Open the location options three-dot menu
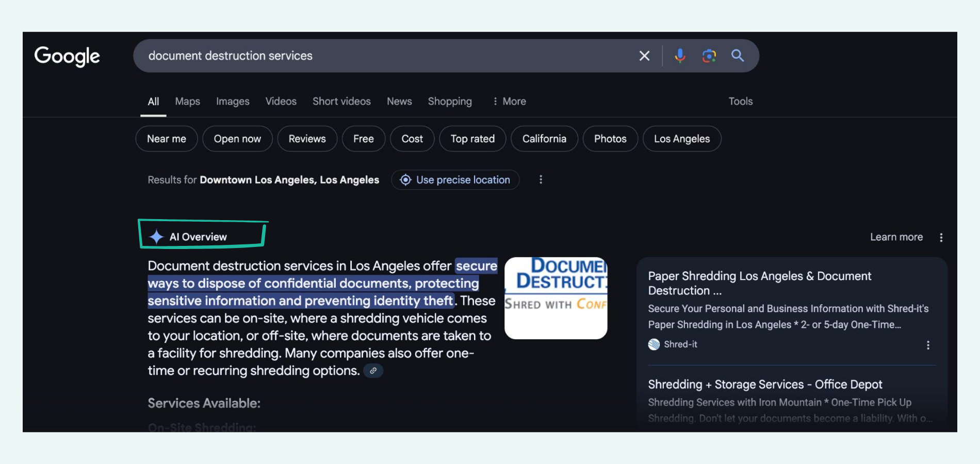980x464 pixels. [541, 179]
